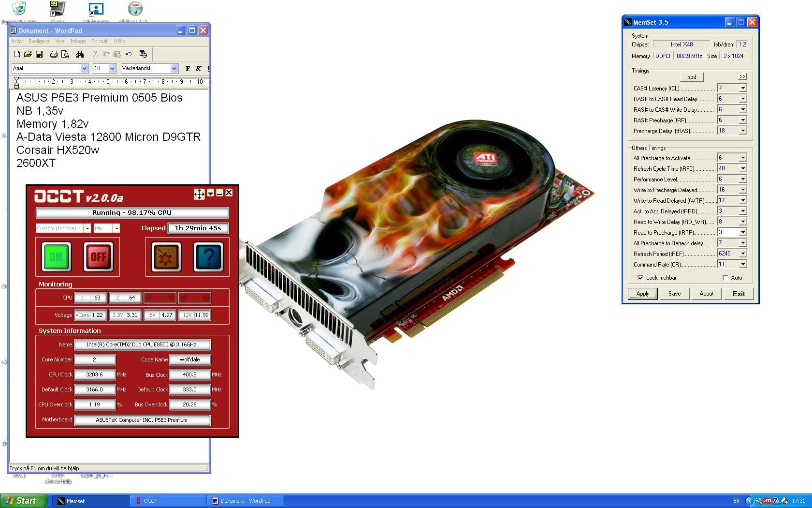Viewport: 812px width, 508px height.
Task: Click Apply button in MemSet
Action: click(x=642, y=294)
